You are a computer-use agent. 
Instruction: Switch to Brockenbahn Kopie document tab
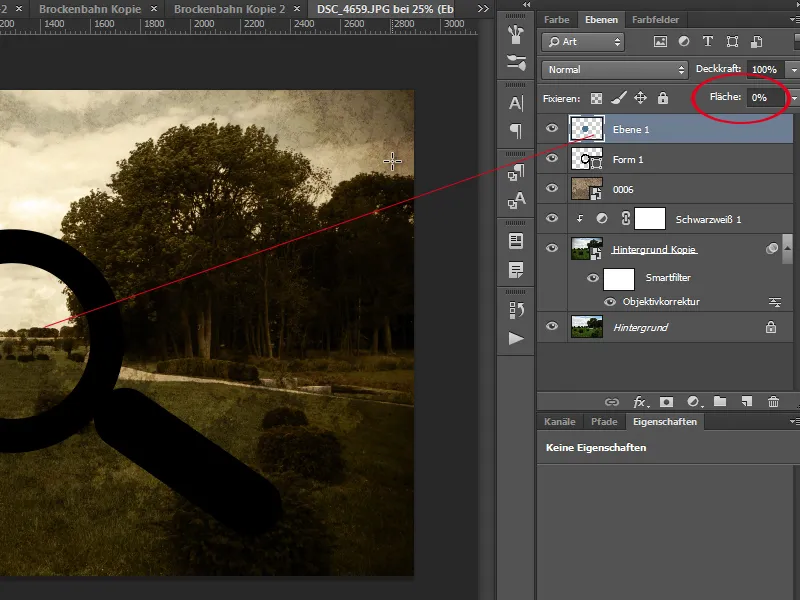[90, 9]
